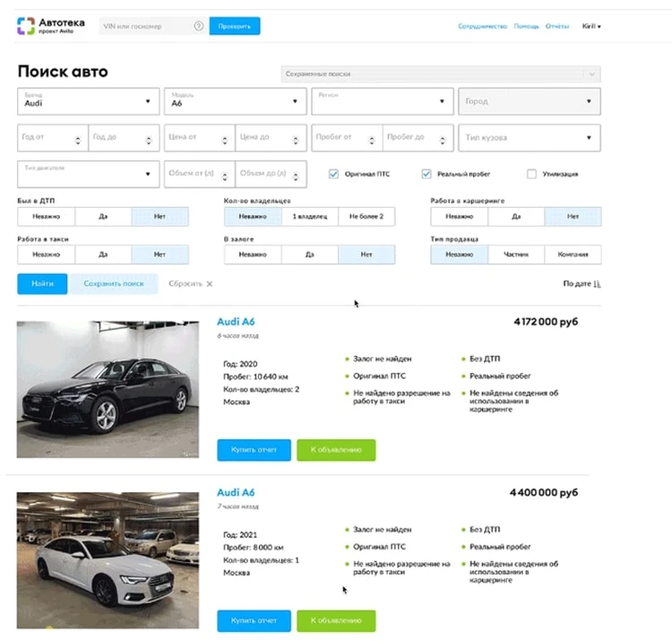Go to Отчёты in the top menu
This screenshot has height=641, width=672.
pyautogui.click(x=557, y=27)
